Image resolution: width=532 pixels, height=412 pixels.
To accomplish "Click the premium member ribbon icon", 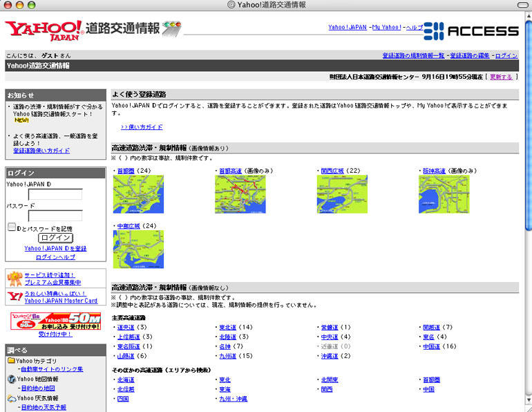I will point(15,279).
